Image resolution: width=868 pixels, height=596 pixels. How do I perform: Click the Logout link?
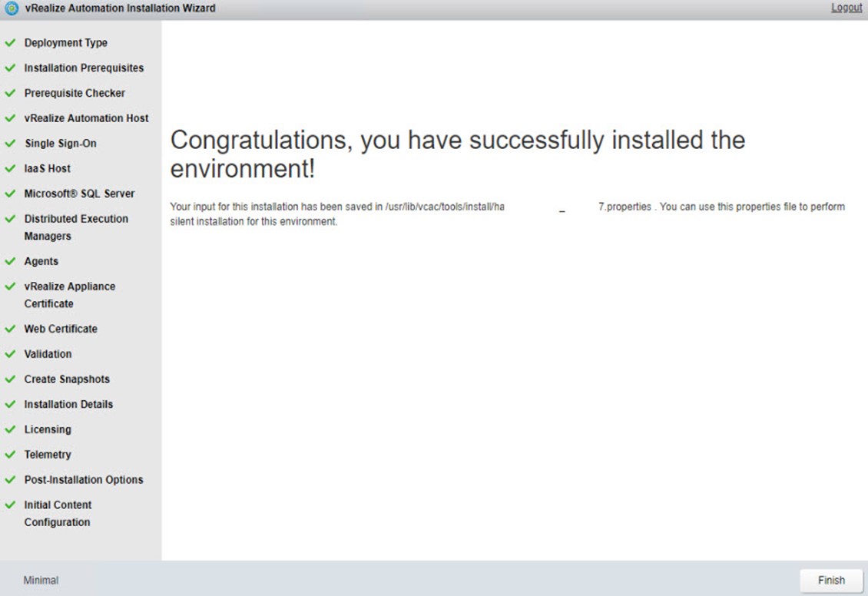point(846,8)
